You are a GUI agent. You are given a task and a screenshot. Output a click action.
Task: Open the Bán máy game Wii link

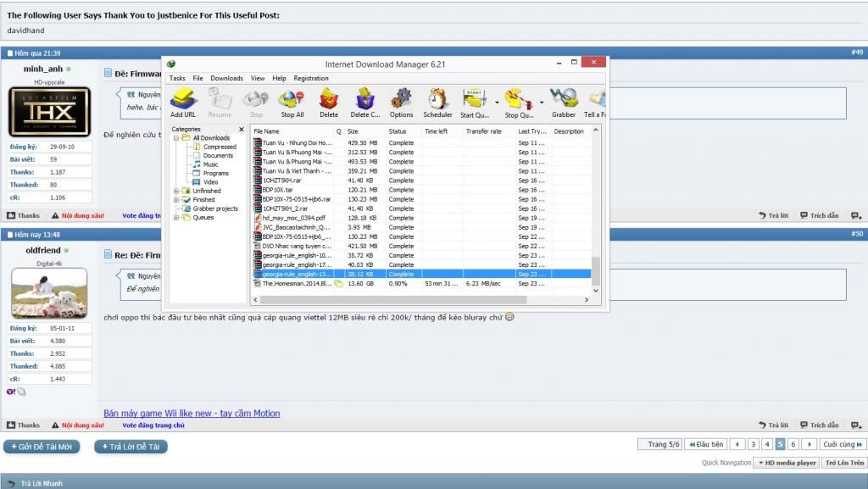pyautogui.click(x=192, y=414)
